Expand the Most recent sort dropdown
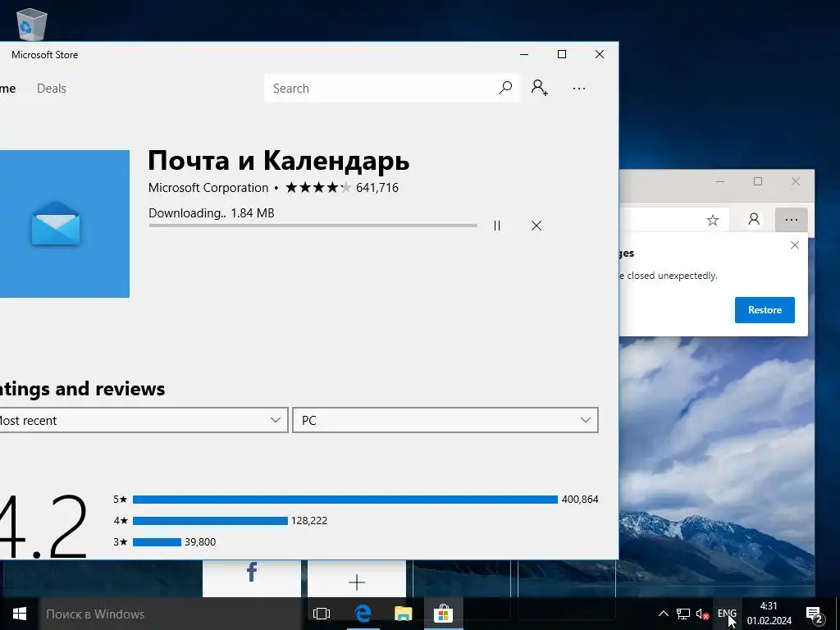840x630 pixels. pyautogui.click(x=144, y=420)
